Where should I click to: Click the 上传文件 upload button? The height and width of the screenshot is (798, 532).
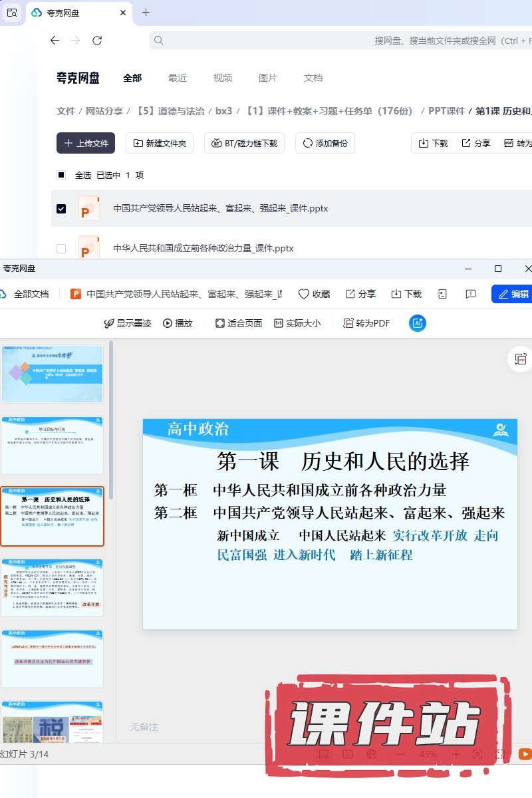pos(86,143)
